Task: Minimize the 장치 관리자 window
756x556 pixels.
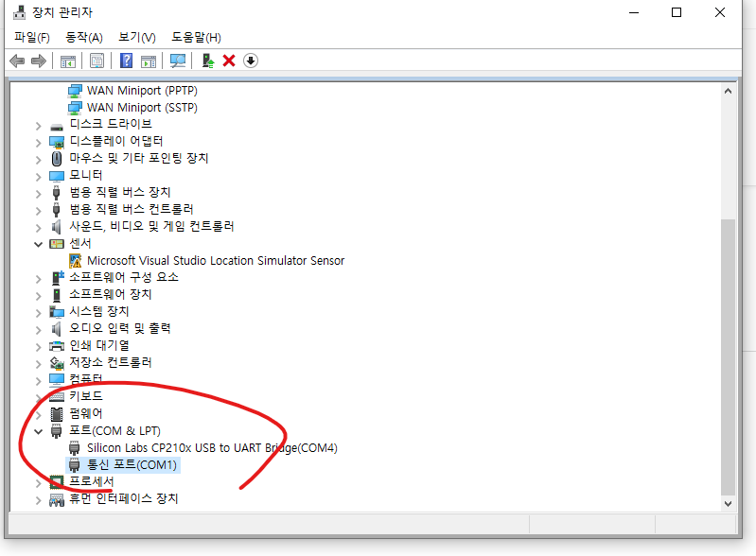Action: [x=634, y=12]
